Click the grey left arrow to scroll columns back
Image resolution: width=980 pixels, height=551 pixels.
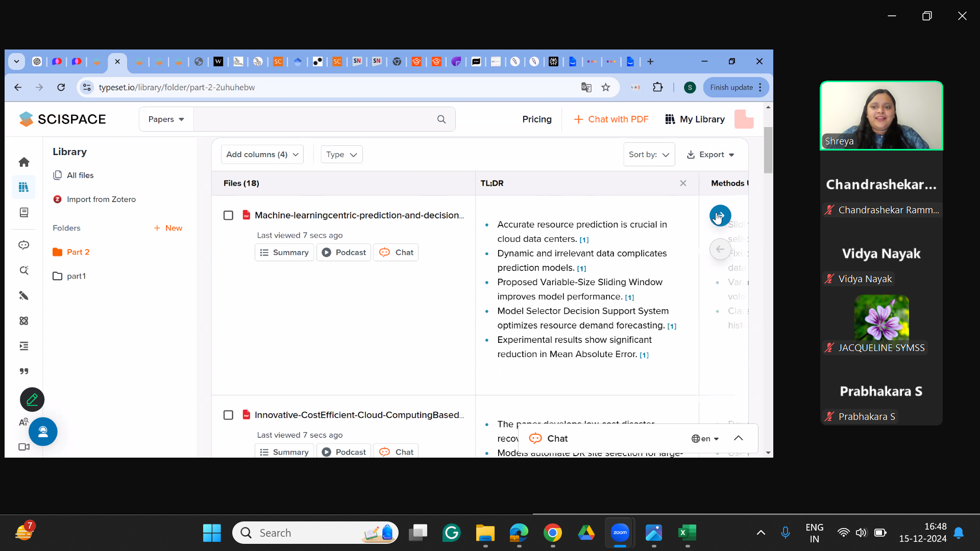pyautogui.click(x=720, y=249)
